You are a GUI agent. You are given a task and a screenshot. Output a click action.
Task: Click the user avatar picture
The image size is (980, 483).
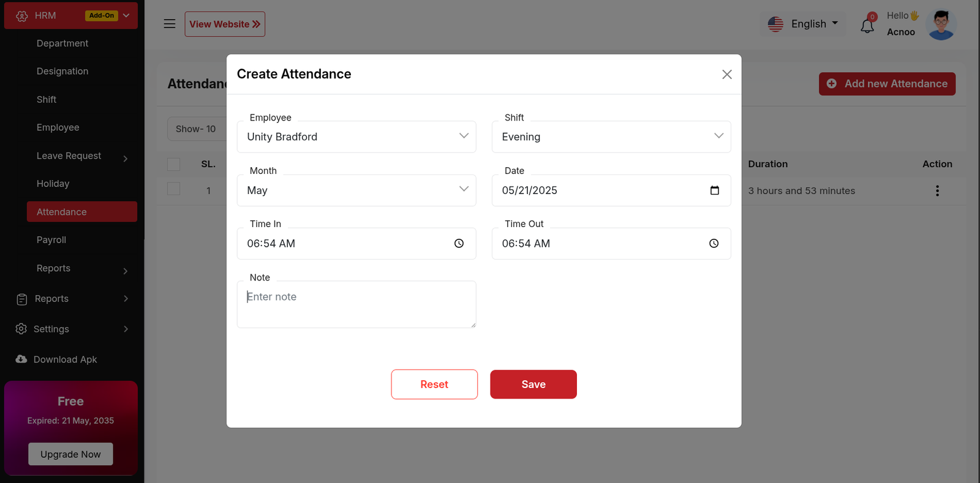(x=941, y=24)
